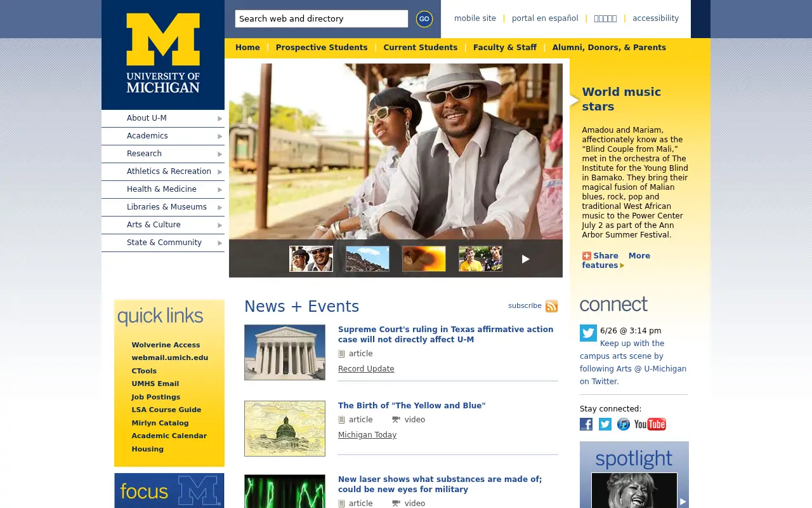Select the Prospective Students tab
Screen dimensions: 812x508
(x=322, y=48)
